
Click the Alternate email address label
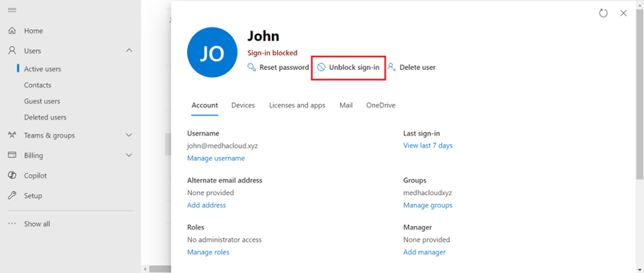click(x=225, y=180)
